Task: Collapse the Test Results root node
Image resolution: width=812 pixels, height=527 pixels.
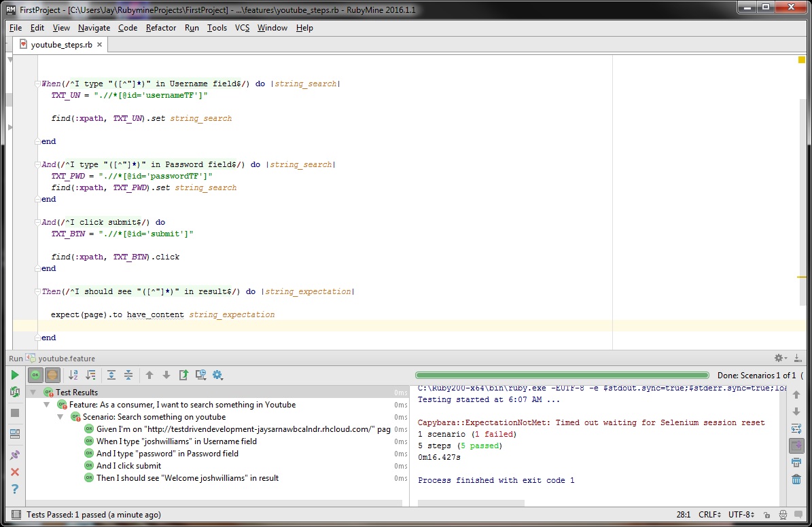Action: [x=33, y=392]
